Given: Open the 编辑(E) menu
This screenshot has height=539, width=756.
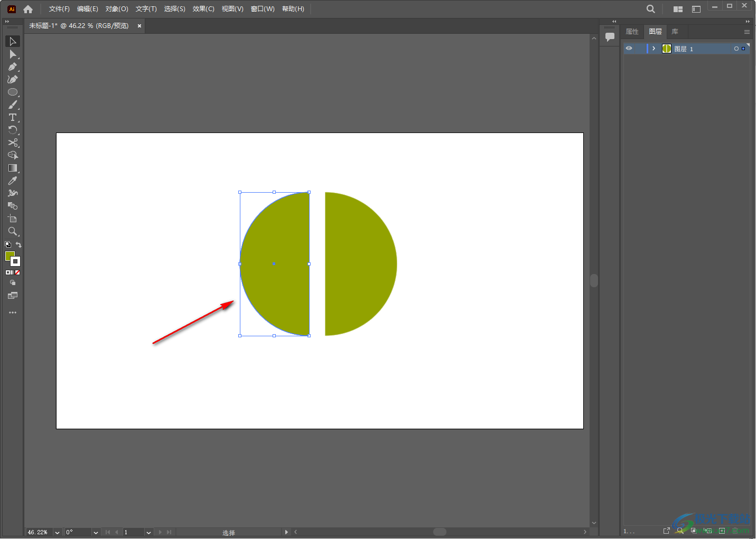Looking at the screenshot, I should point(87,9).
